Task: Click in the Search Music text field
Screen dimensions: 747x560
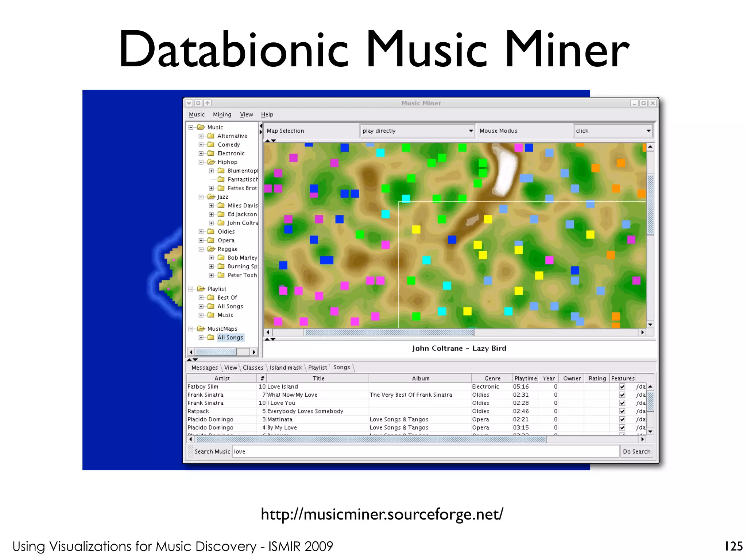Action: [x=425, y=451]
